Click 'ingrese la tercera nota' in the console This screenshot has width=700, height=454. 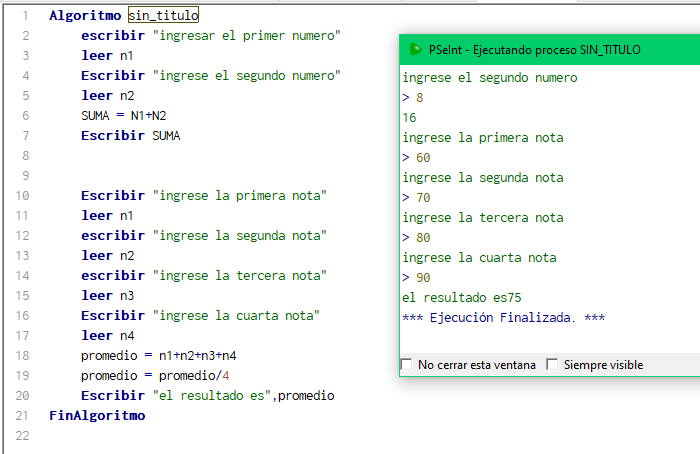pos(483,218)
